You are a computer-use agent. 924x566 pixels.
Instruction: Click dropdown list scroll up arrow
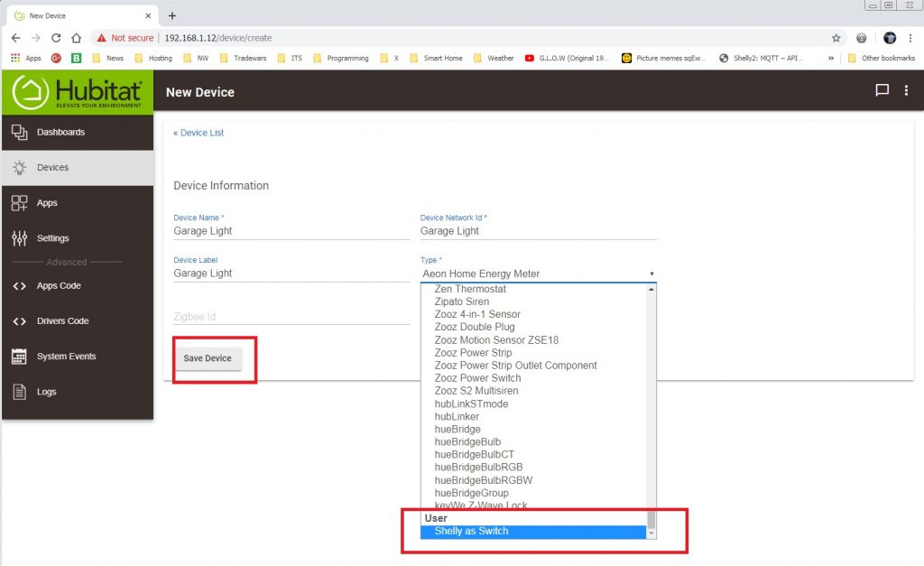click(651, 289)
